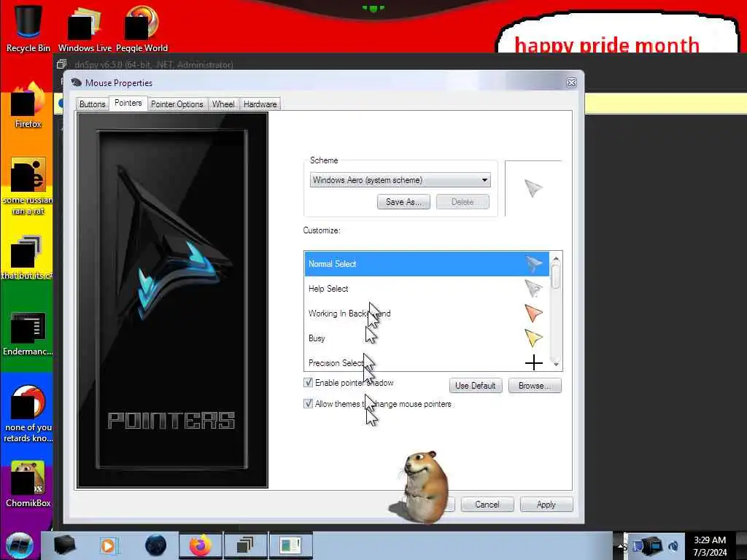Switch to the Pointer Options tab
747x560 pixels.
(x=177, y=104)
